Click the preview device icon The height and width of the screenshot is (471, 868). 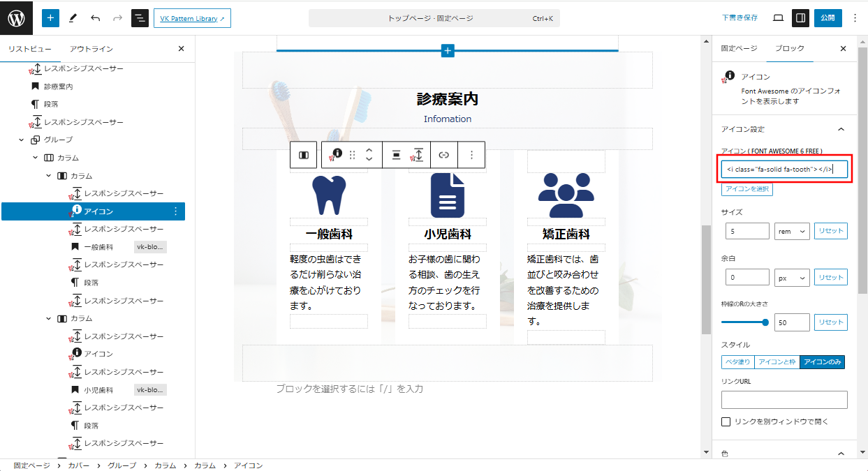pyautogui.click(x=778, y=18)
